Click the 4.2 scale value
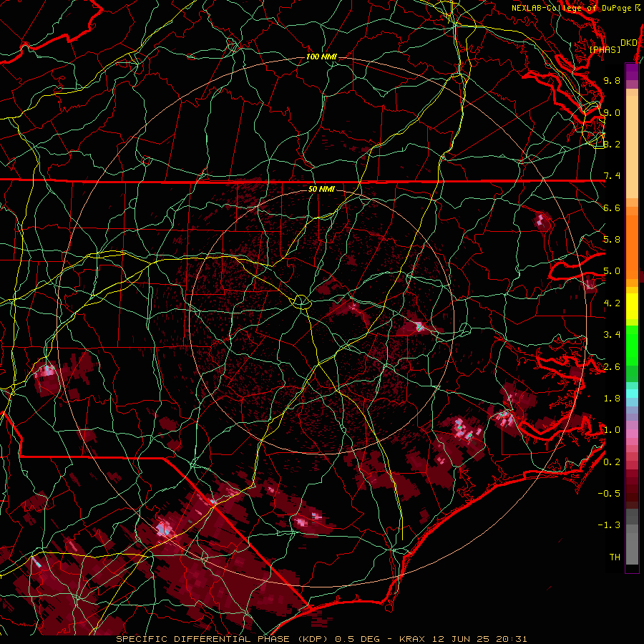Image resolution: width=644 pixels, height=644 pixels. 612,303
